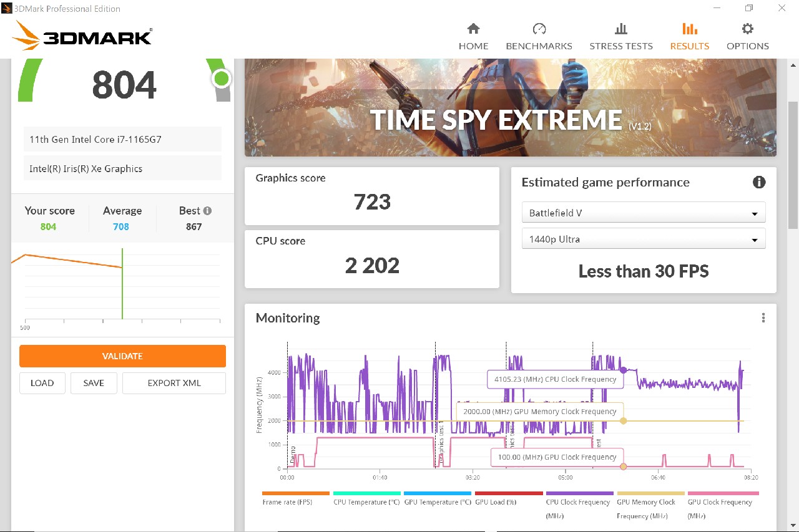Click the house icon above HOME
The height and width of the screenshot is (532, 799).
[473, 29]
